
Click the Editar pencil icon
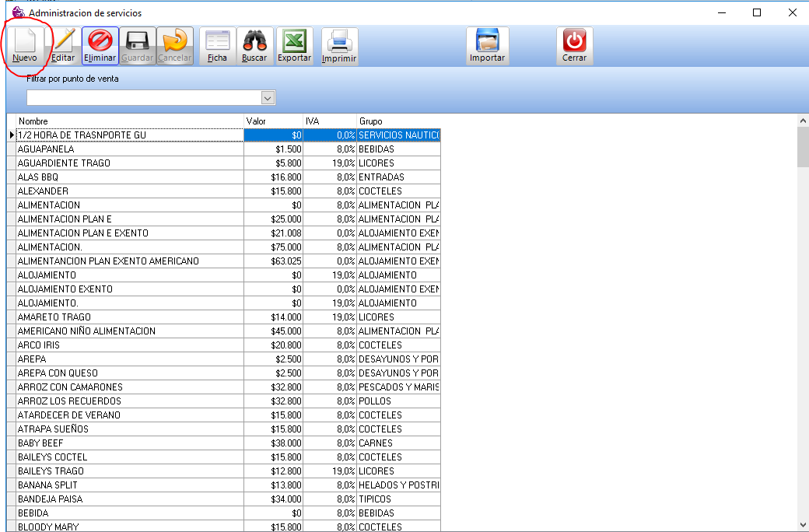click(x=63, y=46)
